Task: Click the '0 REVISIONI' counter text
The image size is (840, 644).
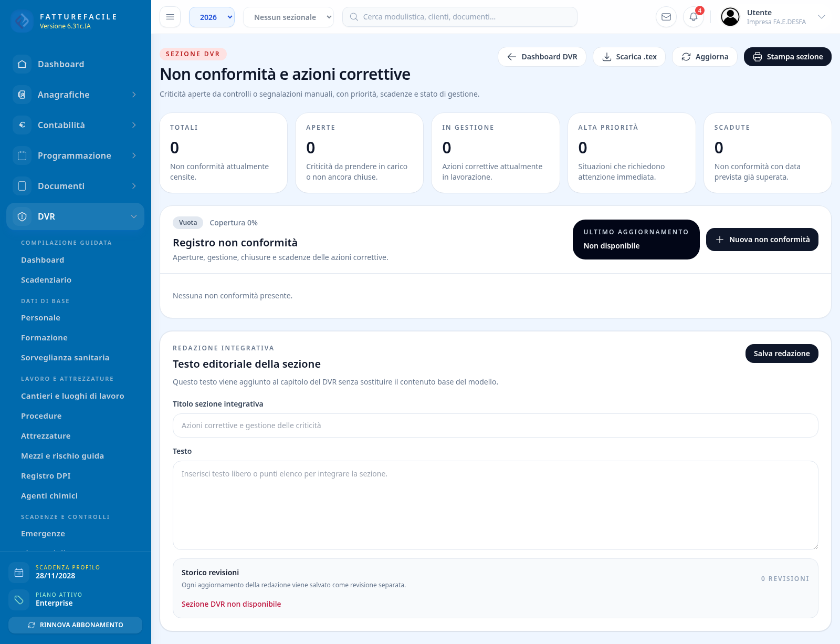Action: click(x=785, y=579)
